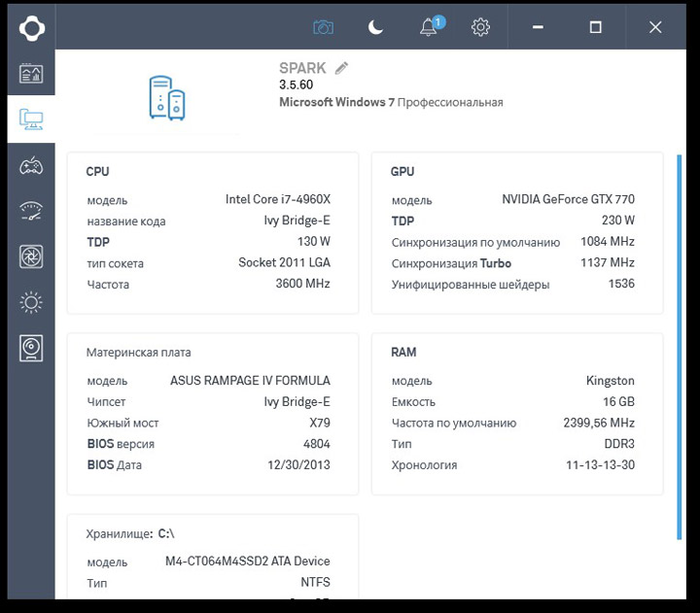Open the audio speaker sidebar icon

pos(31,348)
